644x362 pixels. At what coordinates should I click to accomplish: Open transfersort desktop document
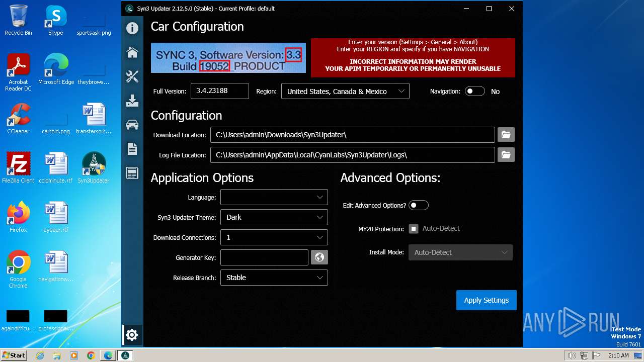pyautogui.click(x=94, y=119)
